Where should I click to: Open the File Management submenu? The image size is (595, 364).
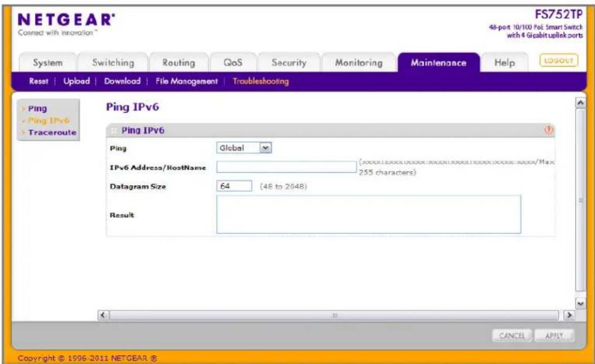(x=187, y=81)
